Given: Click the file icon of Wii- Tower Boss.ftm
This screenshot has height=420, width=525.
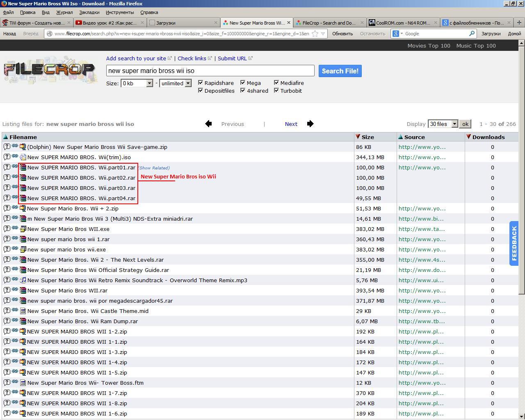Looking at the screenshot, I should click(23, 383).
